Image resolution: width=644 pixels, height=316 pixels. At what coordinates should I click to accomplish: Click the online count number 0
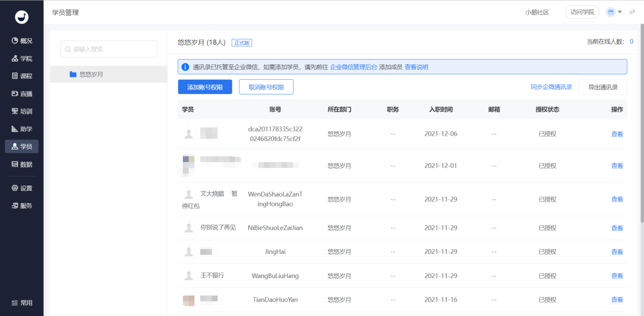[631, 41]
